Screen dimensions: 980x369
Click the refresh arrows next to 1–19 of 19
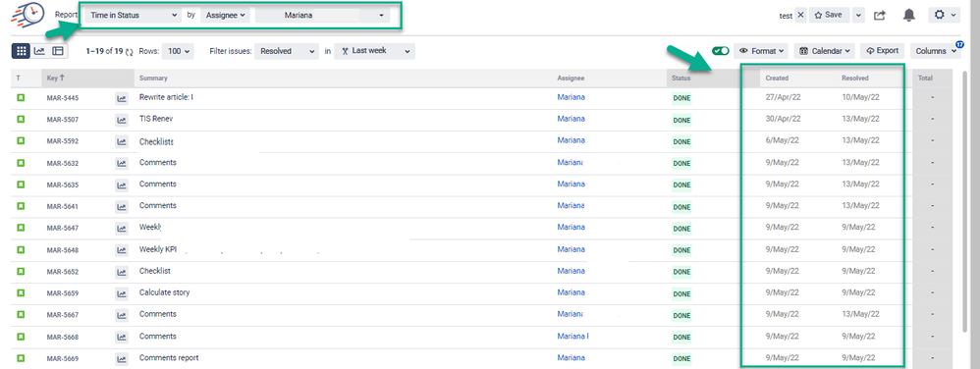tap(129, 52)
